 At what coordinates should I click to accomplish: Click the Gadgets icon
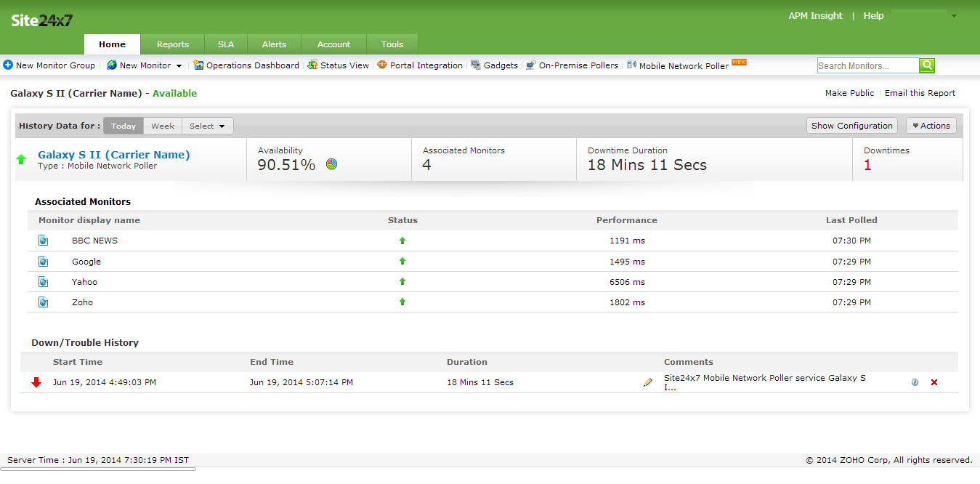(x=476, y=65)
